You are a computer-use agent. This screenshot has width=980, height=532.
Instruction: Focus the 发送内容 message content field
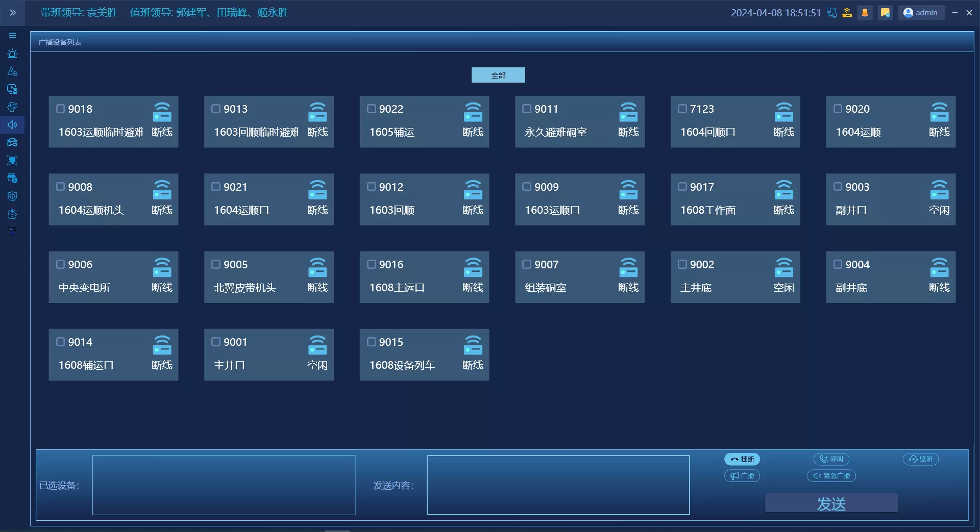[558, 485]
